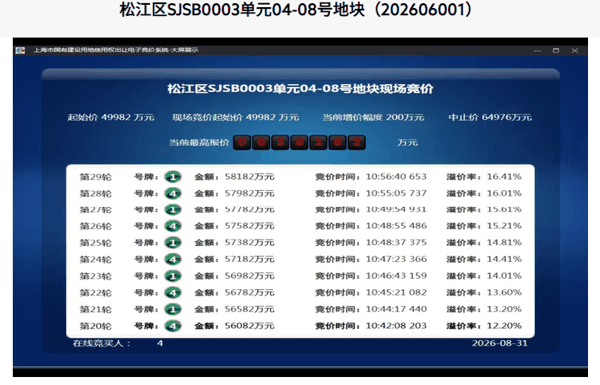Click bidder badge 4 in round 22
The image size is (600, 385).
[x=173, y=293]
